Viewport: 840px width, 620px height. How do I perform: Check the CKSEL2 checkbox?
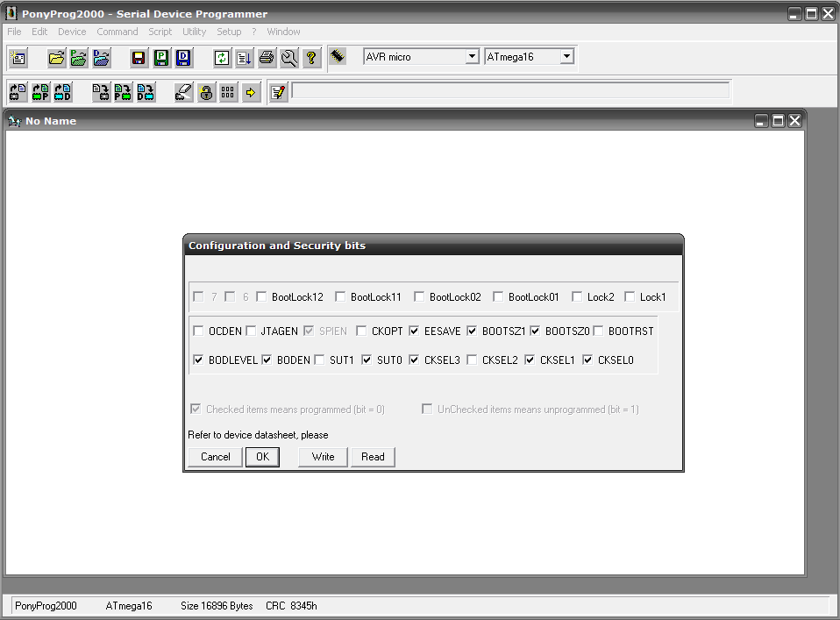(472, 360)
